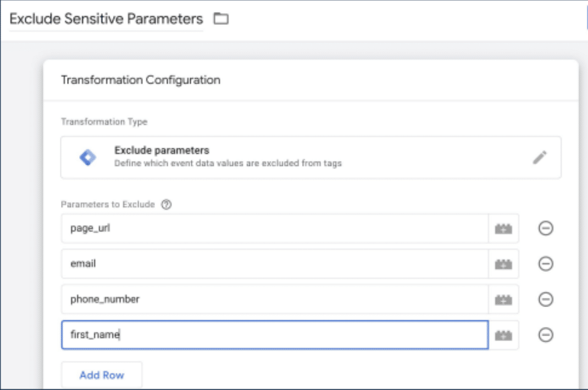This screenshot has width=588, height=390.
Task: Click the Exclude parameters type row
Action: (275, 157)
